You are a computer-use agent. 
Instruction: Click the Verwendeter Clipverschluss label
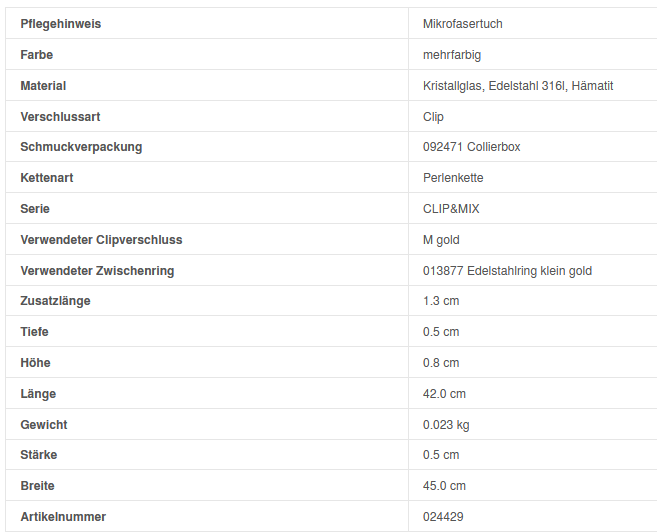pos(101,240)
